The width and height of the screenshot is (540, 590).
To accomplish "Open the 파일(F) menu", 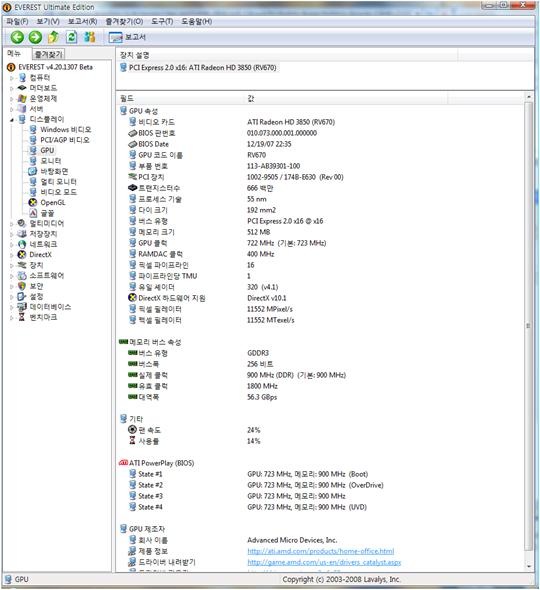I will coord(17,21).
